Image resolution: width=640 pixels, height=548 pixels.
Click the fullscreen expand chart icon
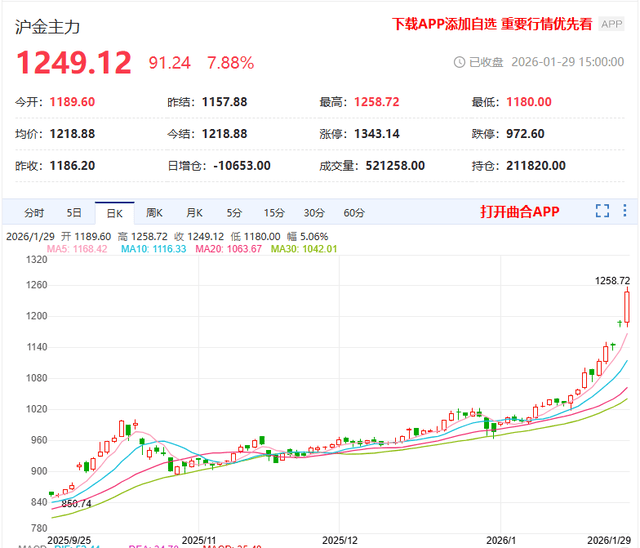(602, 211)
